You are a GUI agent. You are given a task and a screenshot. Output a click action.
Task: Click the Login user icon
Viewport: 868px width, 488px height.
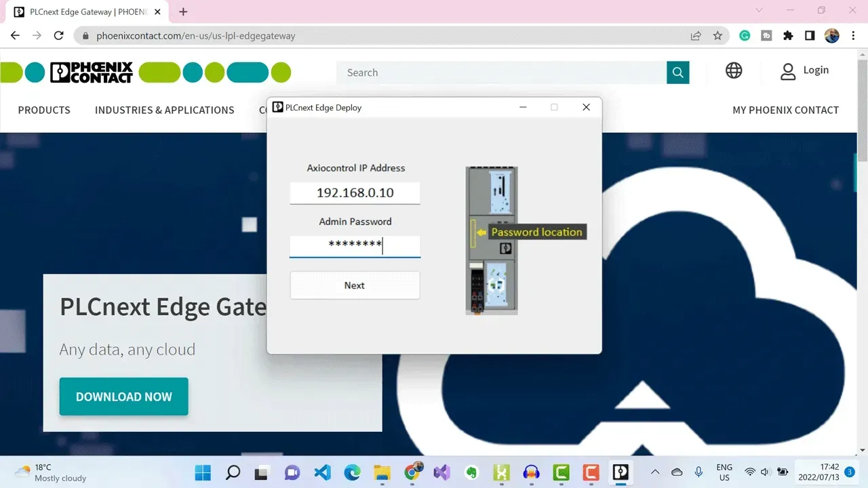[x=787, y=72]
